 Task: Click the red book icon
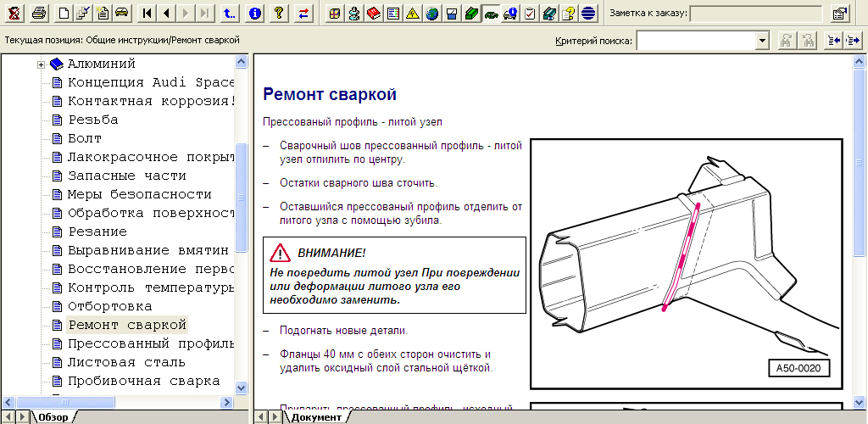coord(374,13)
